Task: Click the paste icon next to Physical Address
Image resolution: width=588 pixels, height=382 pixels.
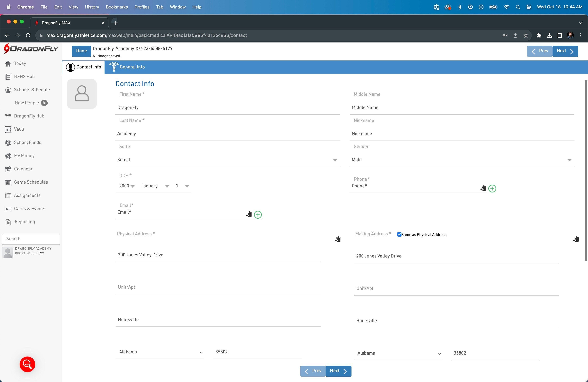Action: (338, 239)
